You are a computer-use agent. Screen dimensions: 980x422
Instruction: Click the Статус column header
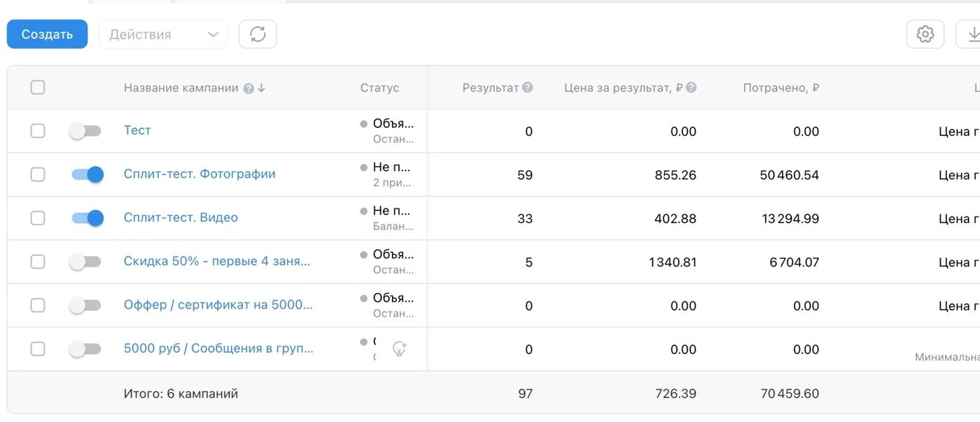pos(380,88)
